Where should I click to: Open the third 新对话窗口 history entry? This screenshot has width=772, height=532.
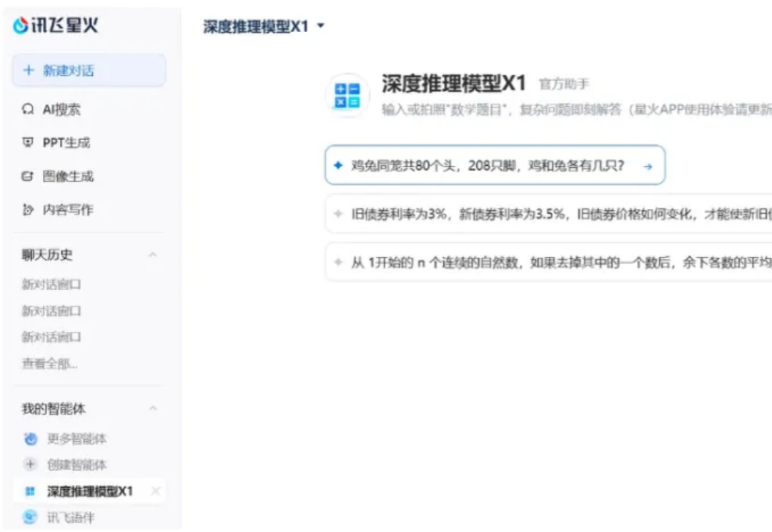point(51,337)
